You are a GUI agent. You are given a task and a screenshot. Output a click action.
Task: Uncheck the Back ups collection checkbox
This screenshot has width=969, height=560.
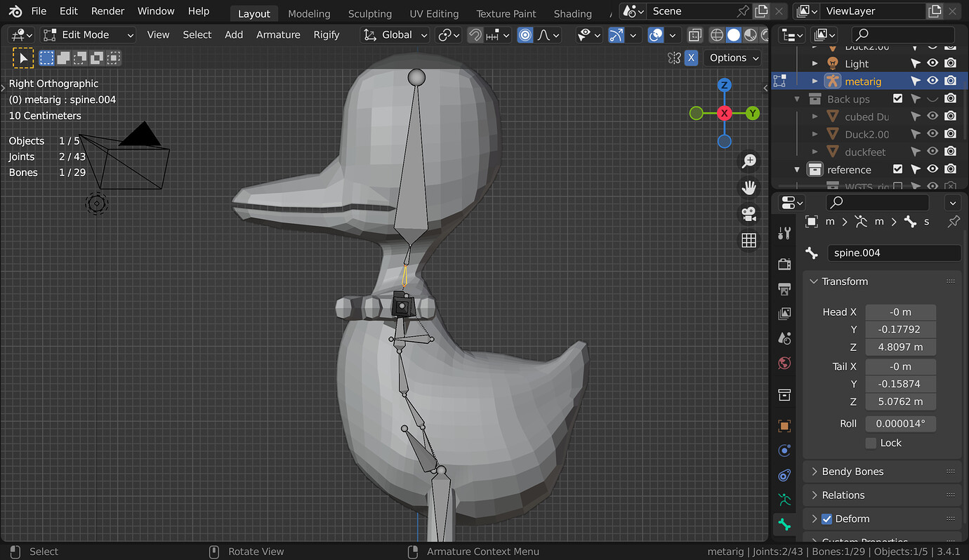pyautogui.click(x=897, y=99)
